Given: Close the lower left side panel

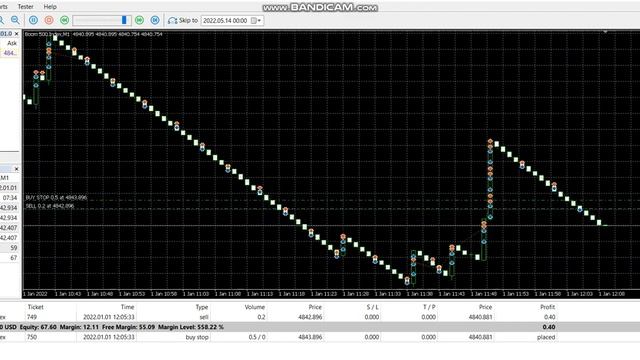Looking at the screenshot, I should click(16, 169).
